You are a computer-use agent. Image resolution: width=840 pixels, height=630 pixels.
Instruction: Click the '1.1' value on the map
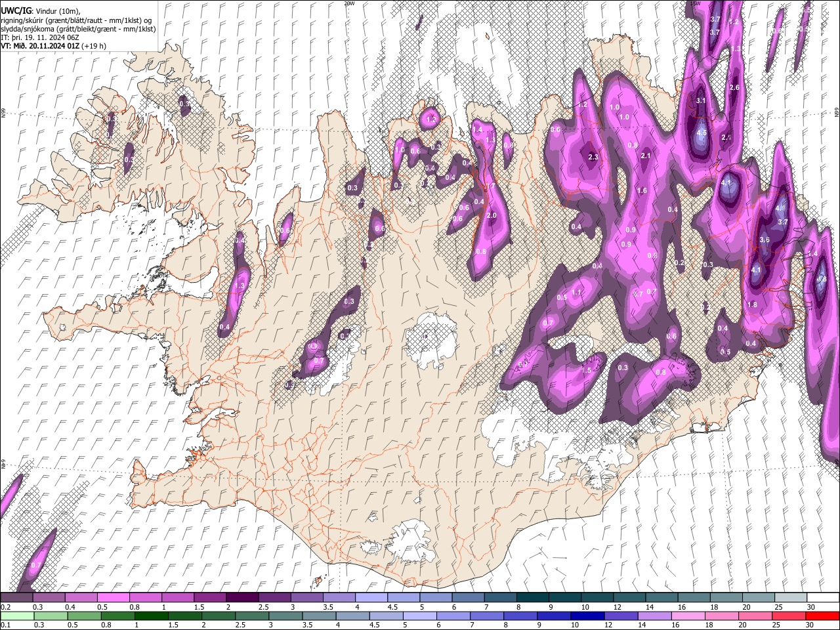pyautogui.click(x=577, y=292)
